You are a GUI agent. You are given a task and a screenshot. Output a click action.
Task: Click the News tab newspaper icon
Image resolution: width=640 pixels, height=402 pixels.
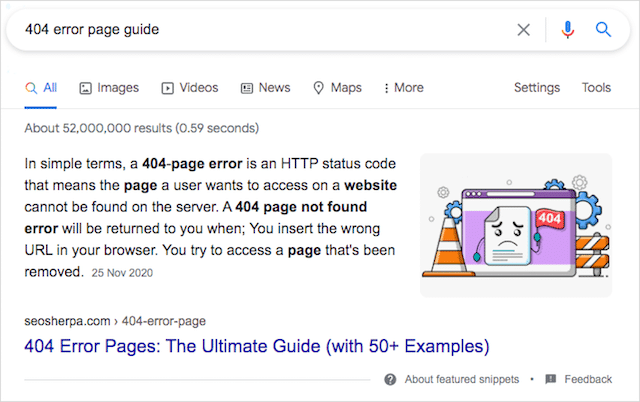(x=247, y=88)
